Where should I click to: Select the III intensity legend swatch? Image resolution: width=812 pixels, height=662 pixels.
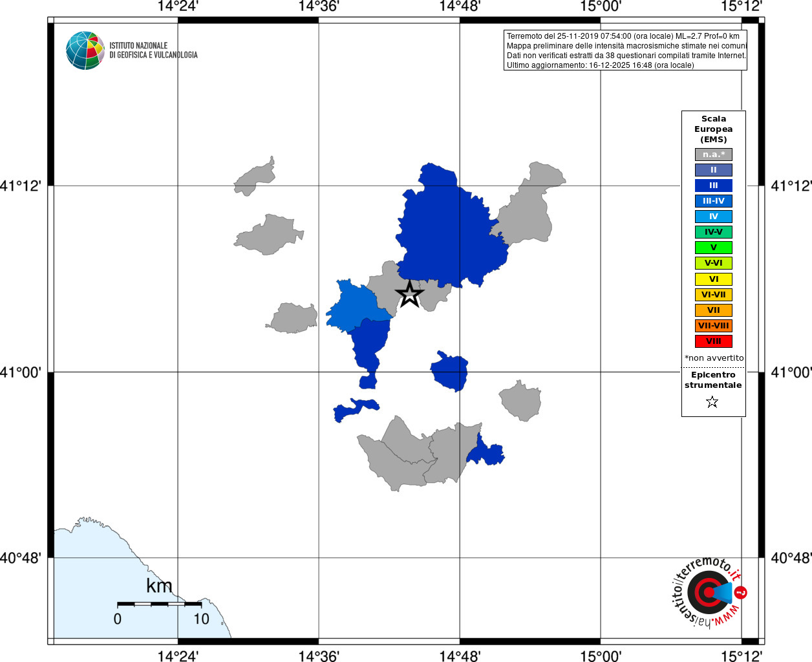tap(714, 186)
